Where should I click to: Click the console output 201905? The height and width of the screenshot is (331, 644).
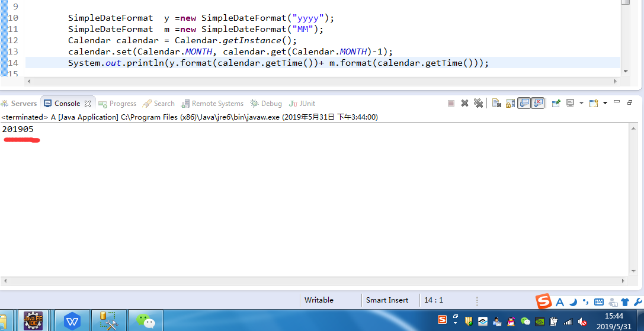tap(18, 129)
